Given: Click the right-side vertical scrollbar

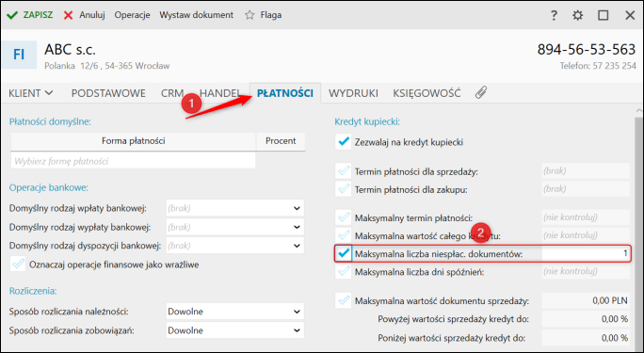Looking at the screenshot, I should click(x=638, y=230).
